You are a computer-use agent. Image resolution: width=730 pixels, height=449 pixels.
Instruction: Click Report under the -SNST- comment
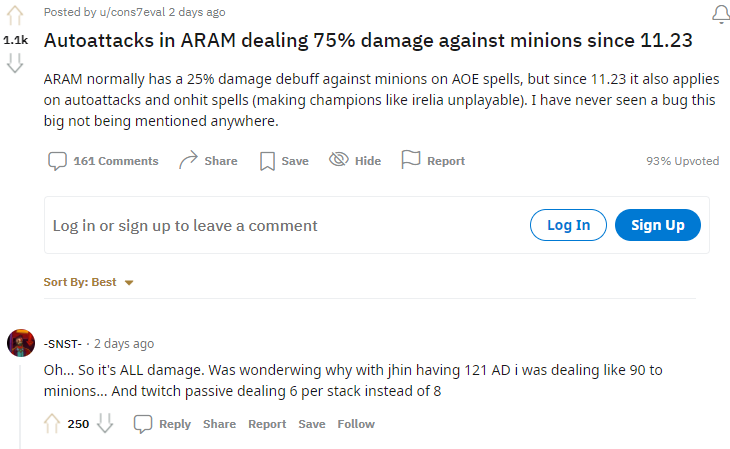click(267, 424)
